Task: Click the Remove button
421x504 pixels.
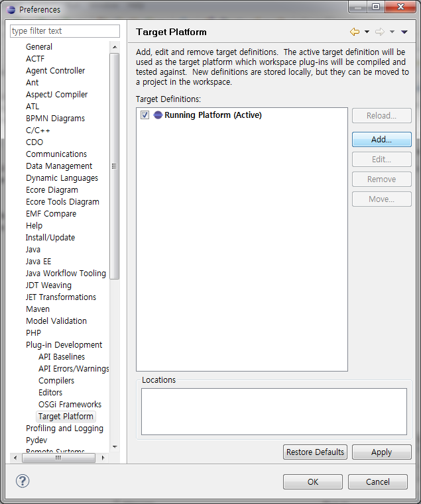Action: point(382,179)
